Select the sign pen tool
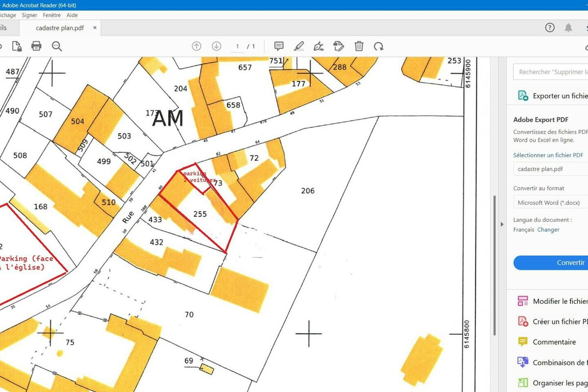Viewport: 588px width, 392px height. (x=319, y=47)
